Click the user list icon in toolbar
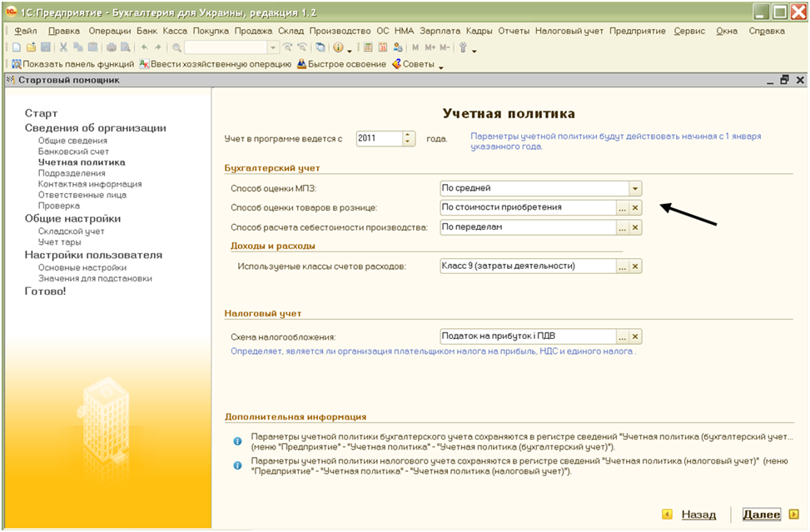Screen dimensions: 810x532 [398, 47]
